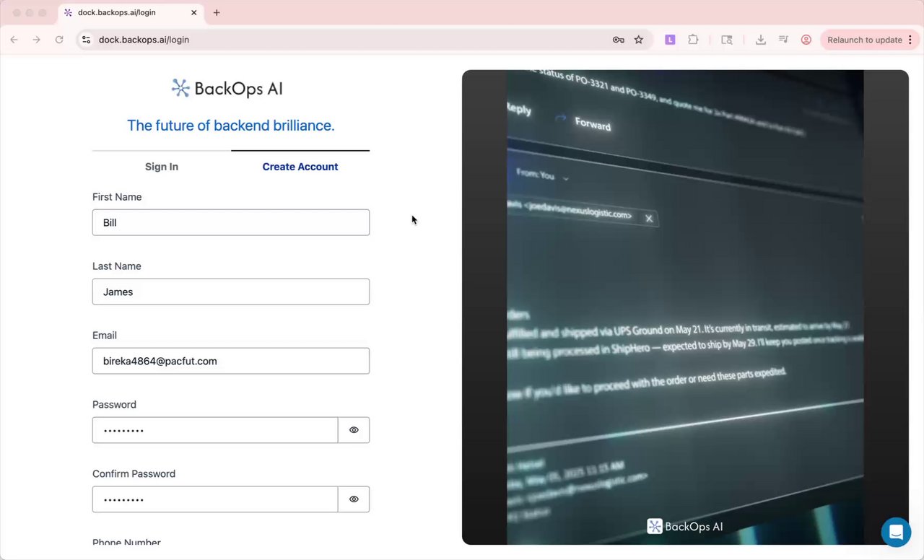924x560 pixels.
Task: Click the forward navigation arrow
Action: click(x=37, y=40)
